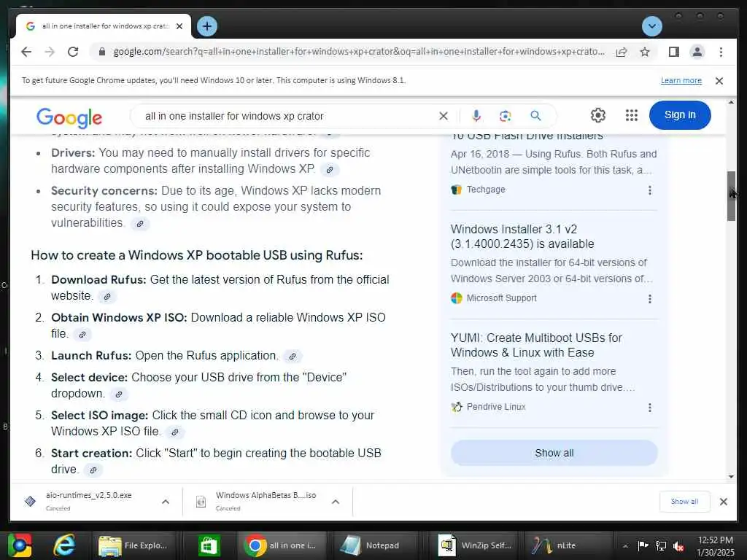Click the page vertical scrollbar thumb

(x=731, y=195)
